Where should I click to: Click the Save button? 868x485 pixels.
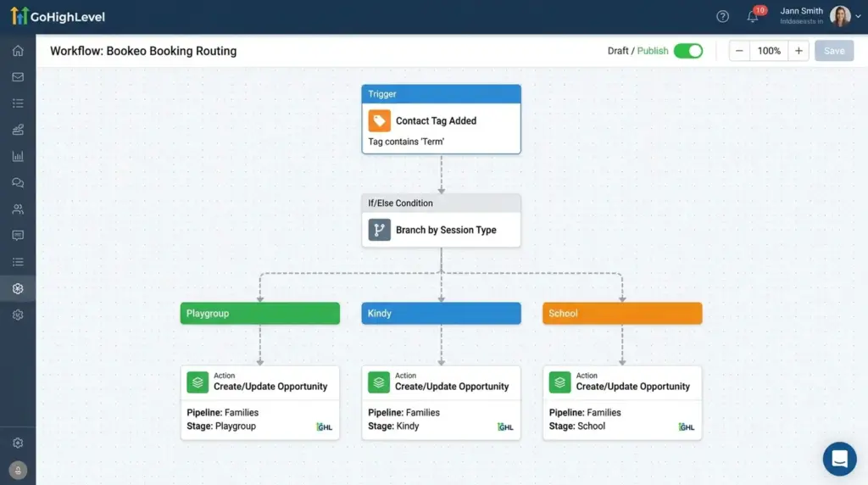[834, 51]
